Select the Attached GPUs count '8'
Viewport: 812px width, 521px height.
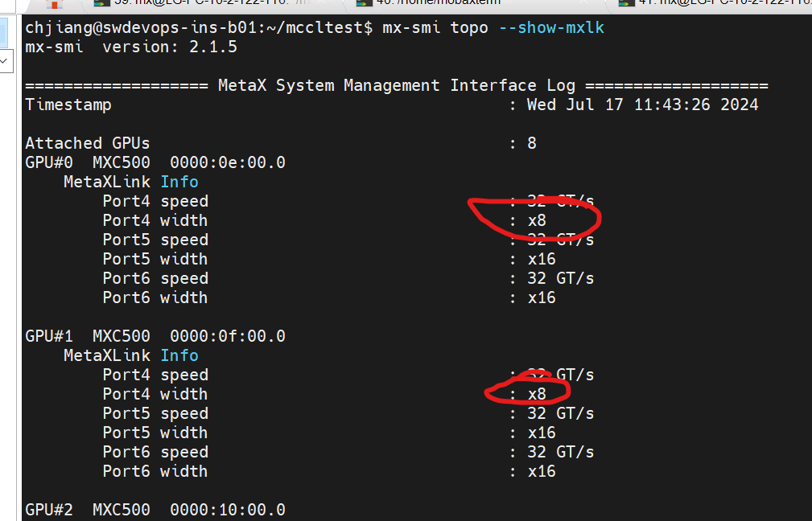click(532, 143)
